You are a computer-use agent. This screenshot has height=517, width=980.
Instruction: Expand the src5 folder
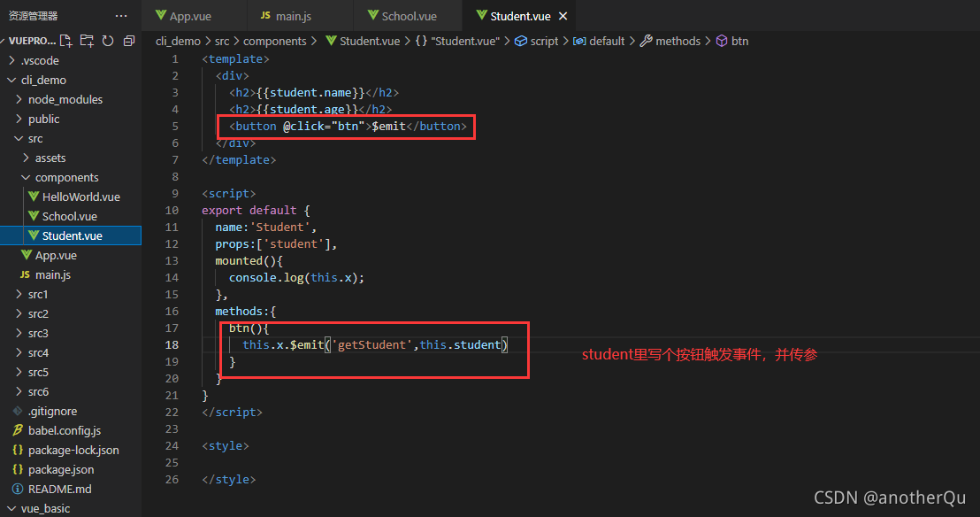71,372
